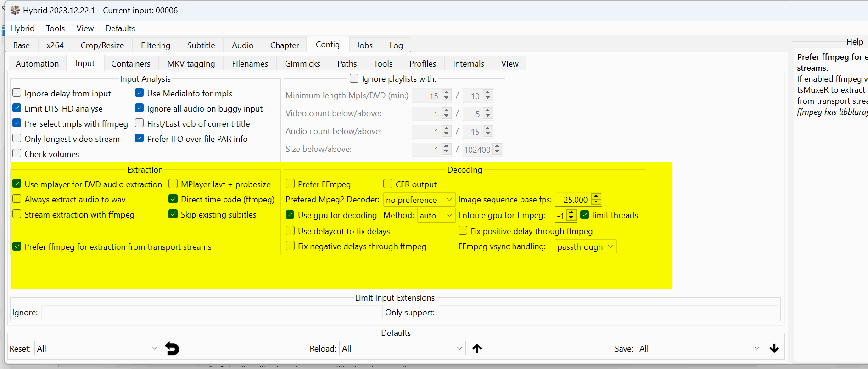Switch to the Crop/Resize tab

coord(102,45)
